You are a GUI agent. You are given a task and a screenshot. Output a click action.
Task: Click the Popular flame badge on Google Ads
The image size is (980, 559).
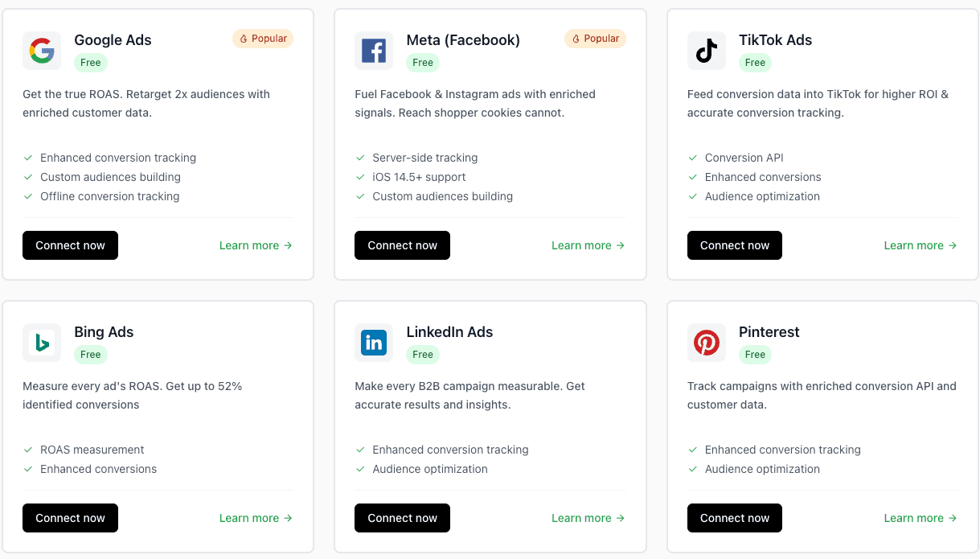pos(263,38)
